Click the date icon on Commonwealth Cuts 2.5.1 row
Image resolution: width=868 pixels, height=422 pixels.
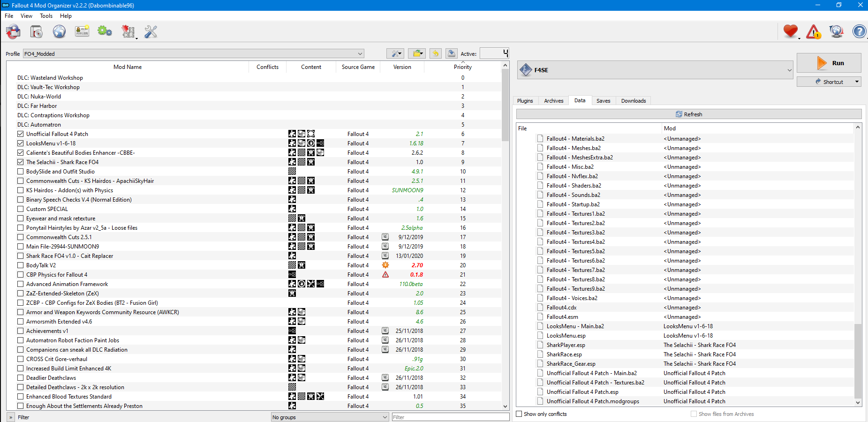tap(385, 237)
